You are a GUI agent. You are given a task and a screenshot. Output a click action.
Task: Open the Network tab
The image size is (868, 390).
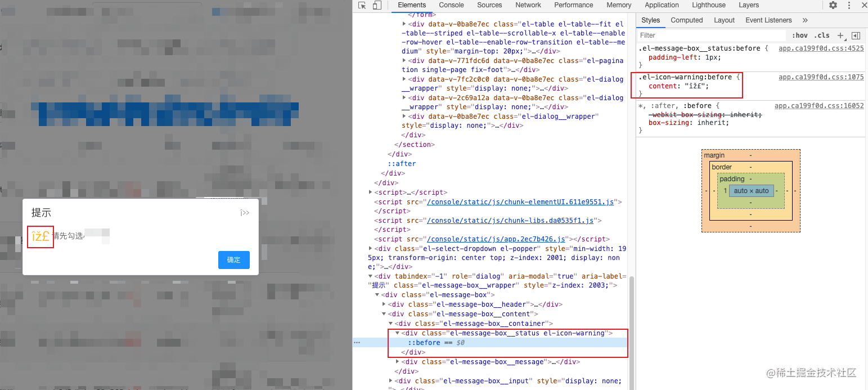point(528,5)
